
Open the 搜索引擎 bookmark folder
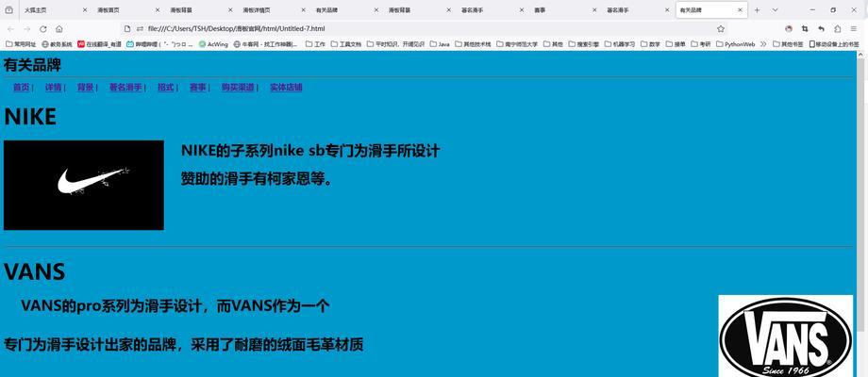tap(583, 44)
